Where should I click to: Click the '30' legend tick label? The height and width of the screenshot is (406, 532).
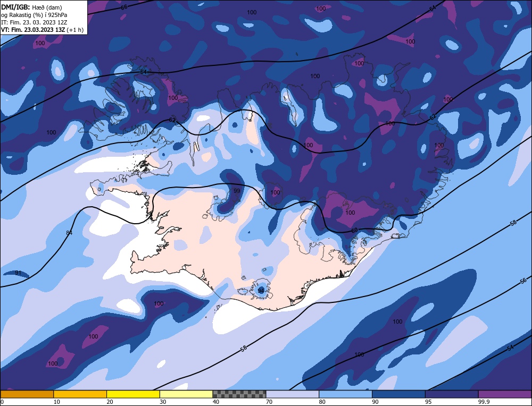[x=163, y=402]
